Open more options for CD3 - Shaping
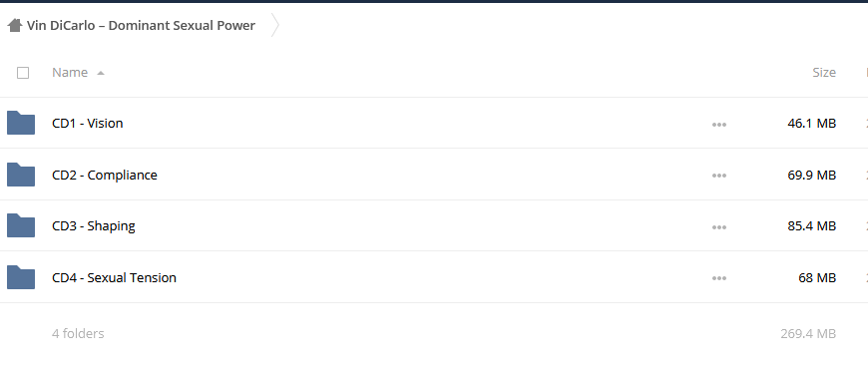This screenshot has width=868, height=374. coord(719,227)
